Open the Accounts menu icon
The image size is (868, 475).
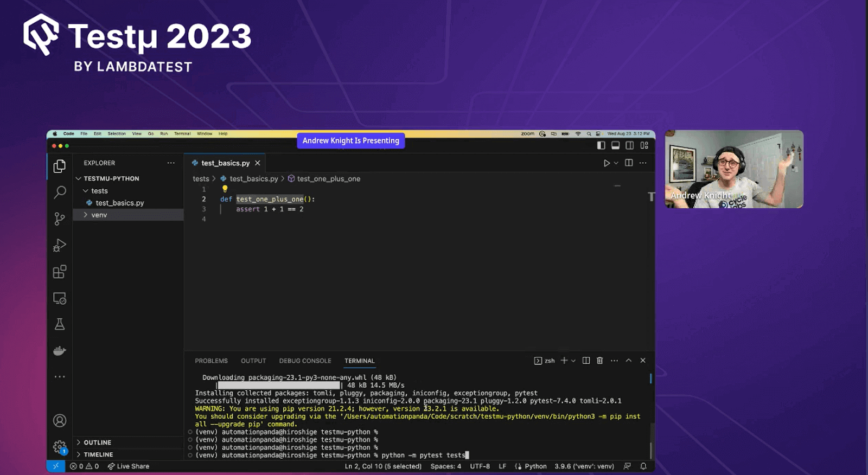click(60, 421)
